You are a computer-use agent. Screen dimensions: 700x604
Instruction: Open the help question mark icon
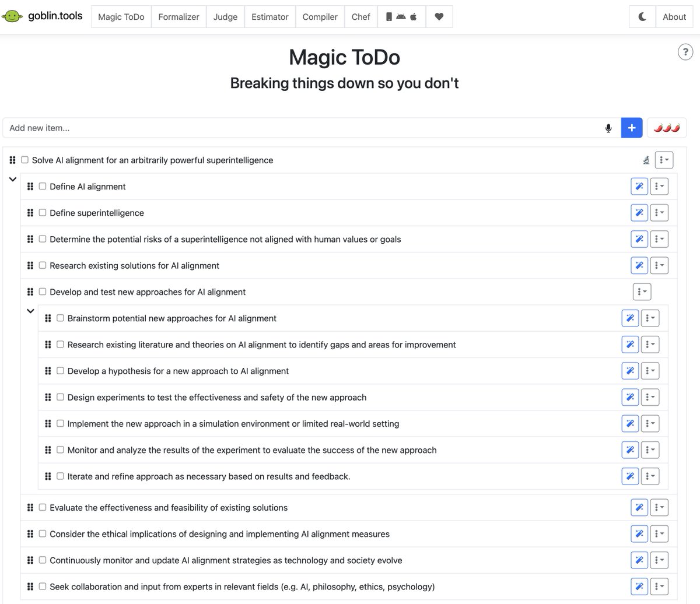click(685, 52)
